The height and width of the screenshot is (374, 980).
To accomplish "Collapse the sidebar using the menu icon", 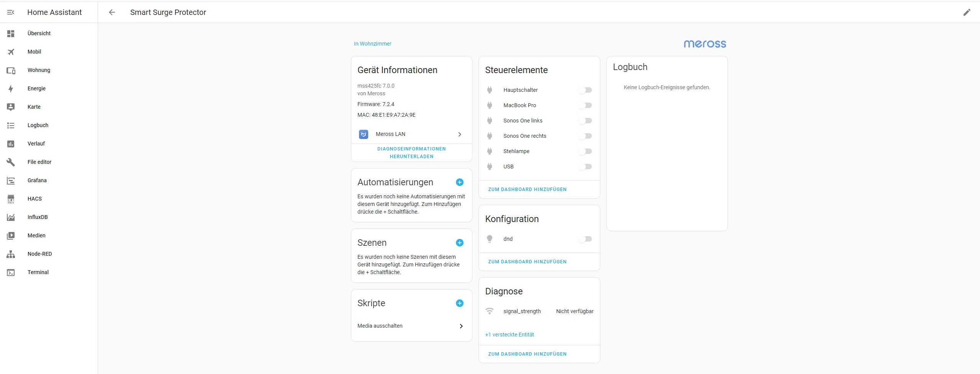I will pyautogui.click(x=11, y=12).
